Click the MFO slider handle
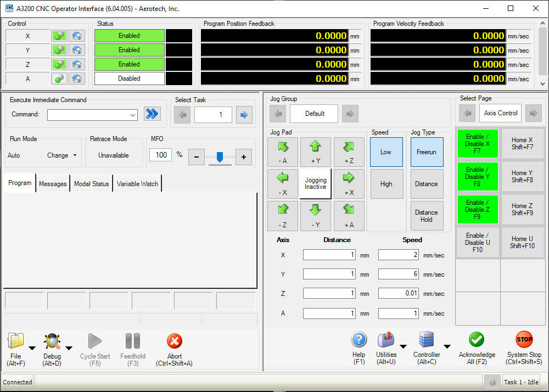549x392 pixels. pyautogui.click(x=220, y=157)
